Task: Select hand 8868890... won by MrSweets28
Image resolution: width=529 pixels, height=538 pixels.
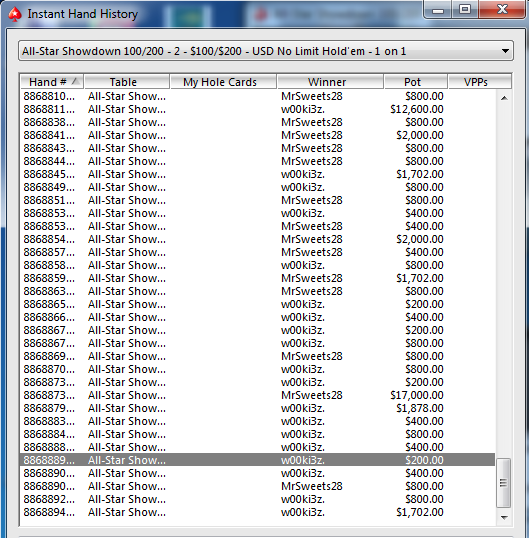Action: coord(257,486)
